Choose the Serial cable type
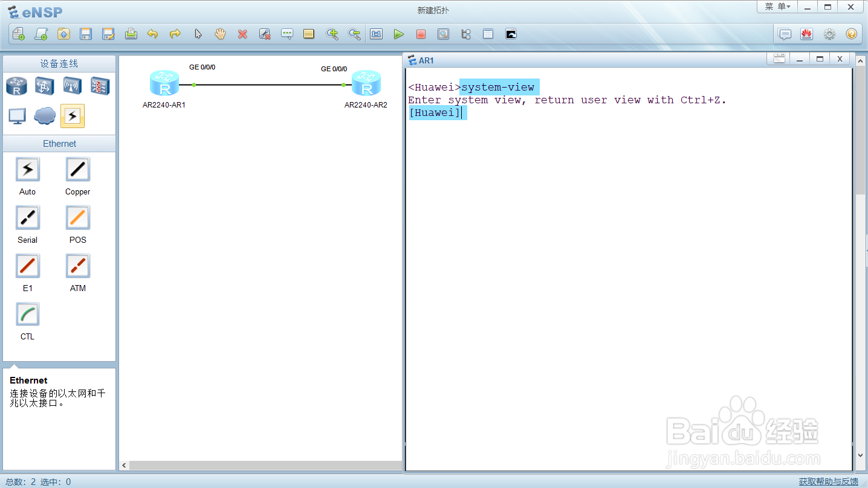 pos(27,218)
